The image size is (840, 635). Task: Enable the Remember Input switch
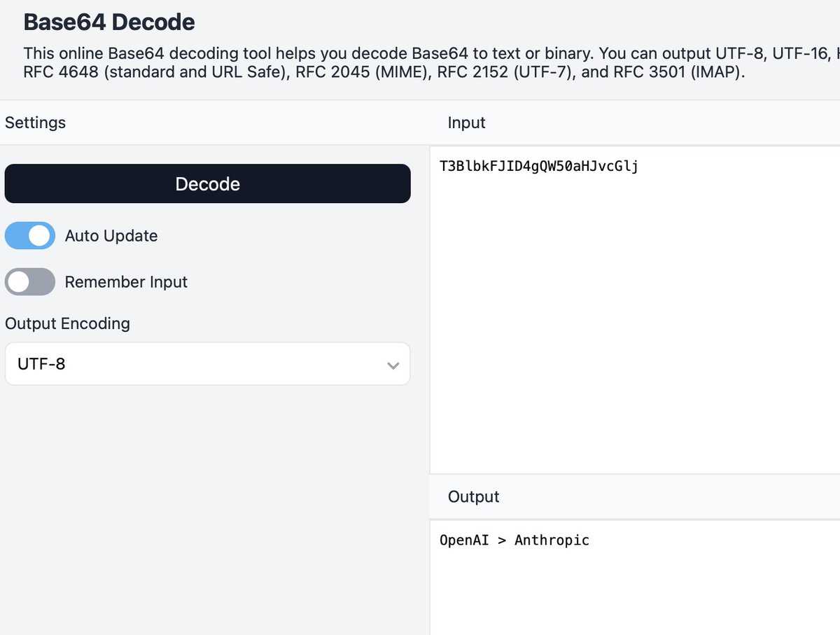(x=30, y=282)
